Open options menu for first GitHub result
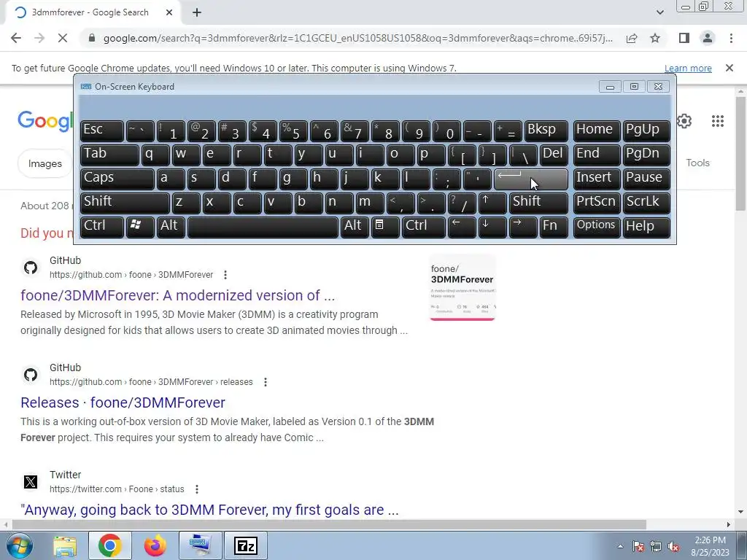The image size is (747, 560). tap(225, 275)
